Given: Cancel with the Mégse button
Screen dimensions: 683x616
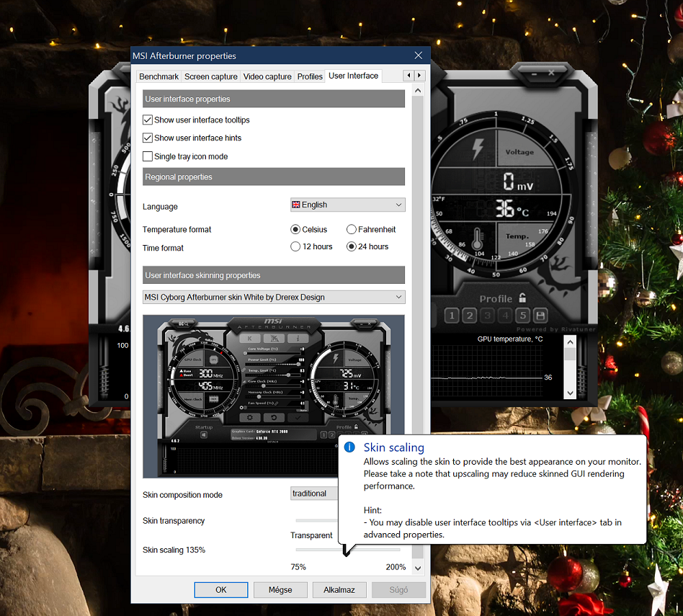Looking at the screenshot, I should pyautogui.click(x=280, y=590).
